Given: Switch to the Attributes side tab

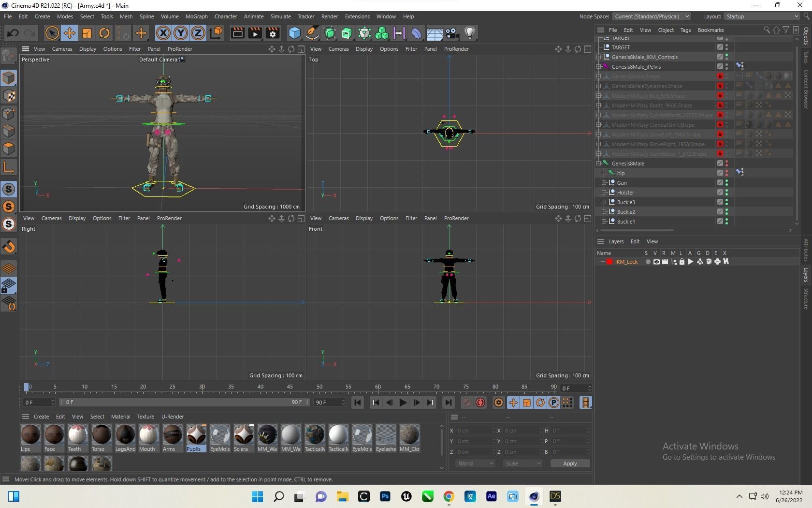Looking at the screenshot, I should [x=806, y=250].
